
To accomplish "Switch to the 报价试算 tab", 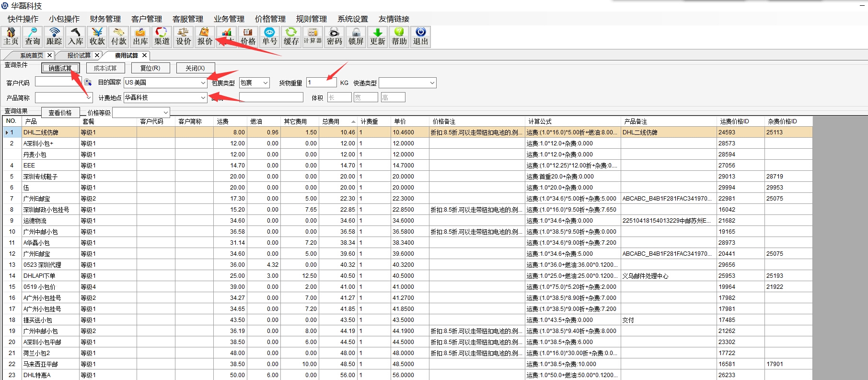I will point(79,56).
